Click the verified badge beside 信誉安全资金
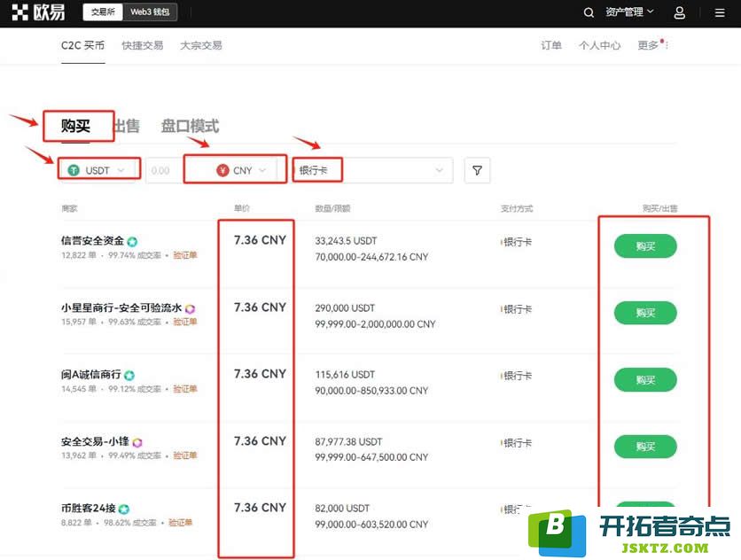This screenshot has height=560, width=741. pos(132,242)
